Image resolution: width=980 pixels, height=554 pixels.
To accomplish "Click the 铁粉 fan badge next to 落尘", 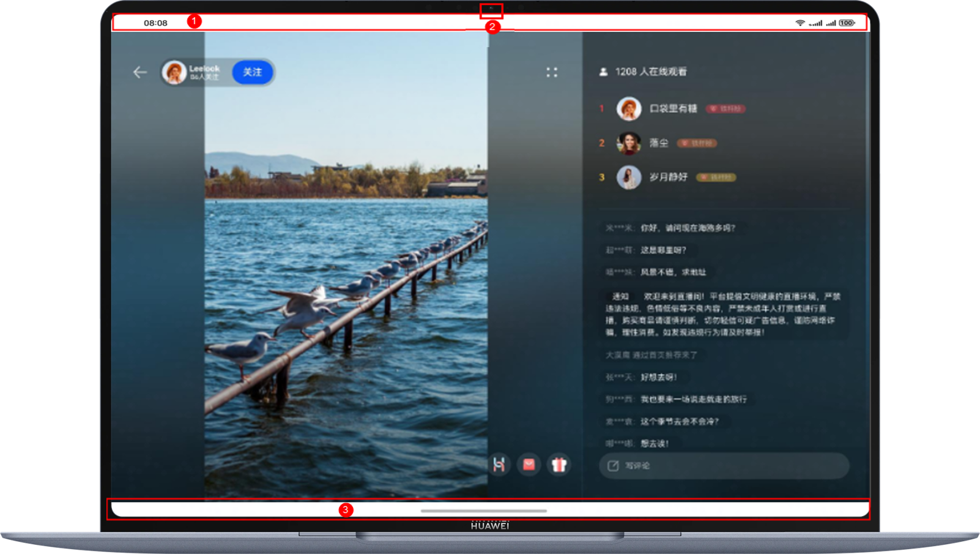I will (x=696, y=143).
